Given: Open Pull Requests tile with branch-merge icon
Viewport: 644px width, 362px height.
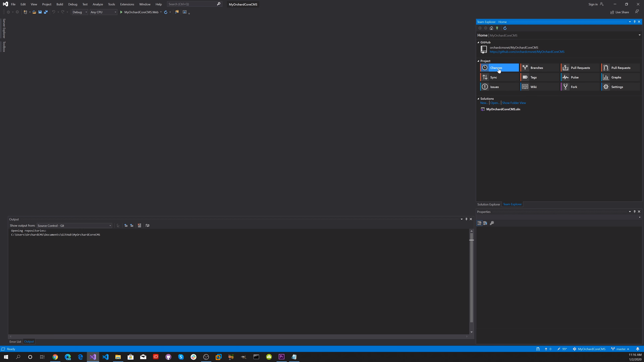Looking at the screenshot, I should pos(621,68).
